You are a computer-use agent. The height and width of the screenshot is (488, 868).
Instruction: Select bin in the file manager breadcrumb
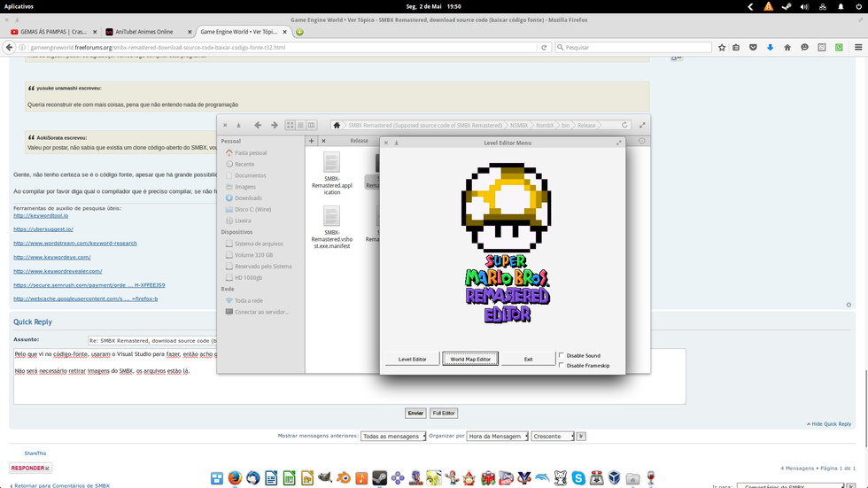(x=565, y=125)
